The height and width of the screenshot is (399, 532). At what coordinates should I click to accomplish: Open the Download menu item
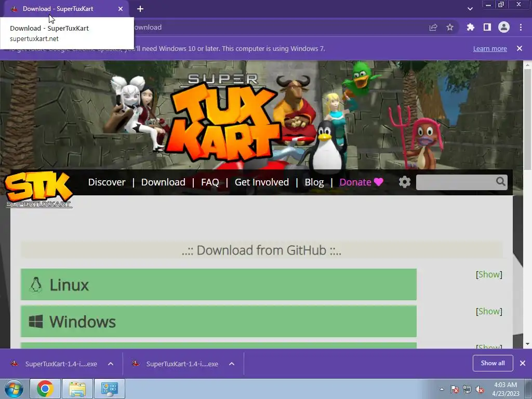(x=163, y=182)
